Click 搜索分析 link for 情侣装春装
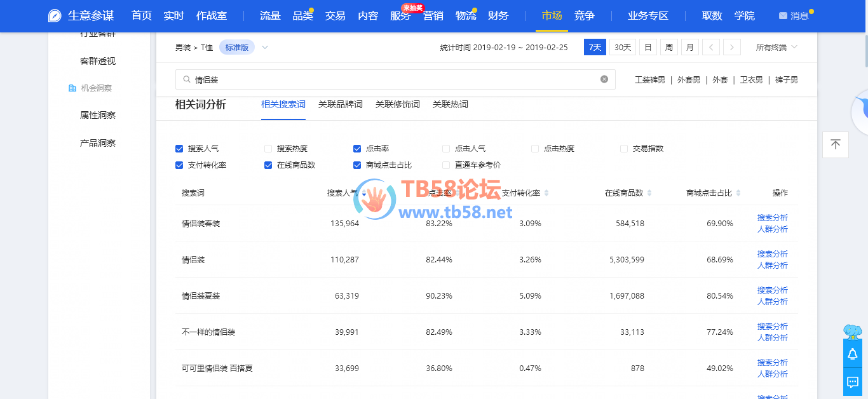Screen dimensions: 868x399 coord(772,218)
